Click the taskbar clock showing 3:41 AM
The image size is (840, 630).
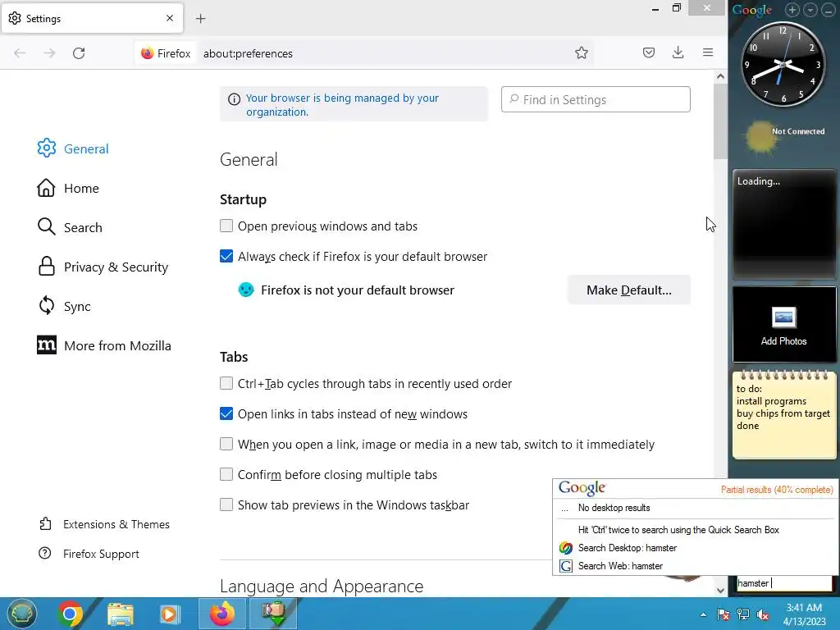pos(804,614)
